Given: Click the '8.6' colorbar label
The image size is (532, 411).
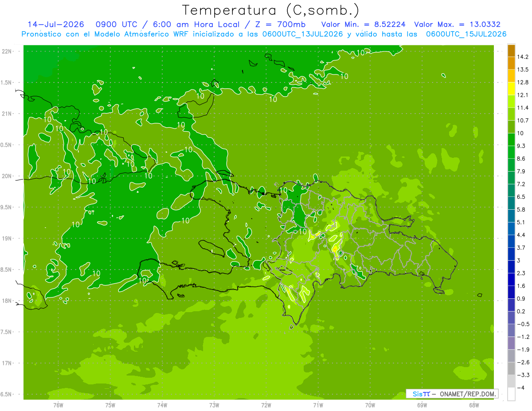Looking at the screenshot, I should pyautogui.click(x=521, y=158).
